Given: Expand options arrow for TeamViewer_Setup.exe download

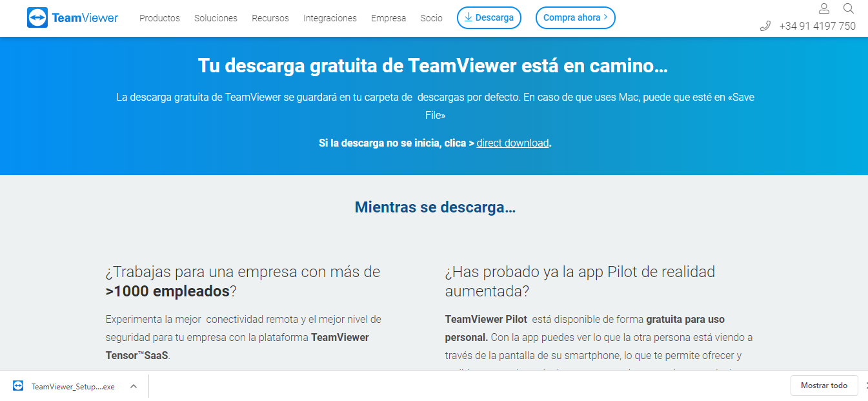Looking at the screenshot, I should (x=134, y=386).
